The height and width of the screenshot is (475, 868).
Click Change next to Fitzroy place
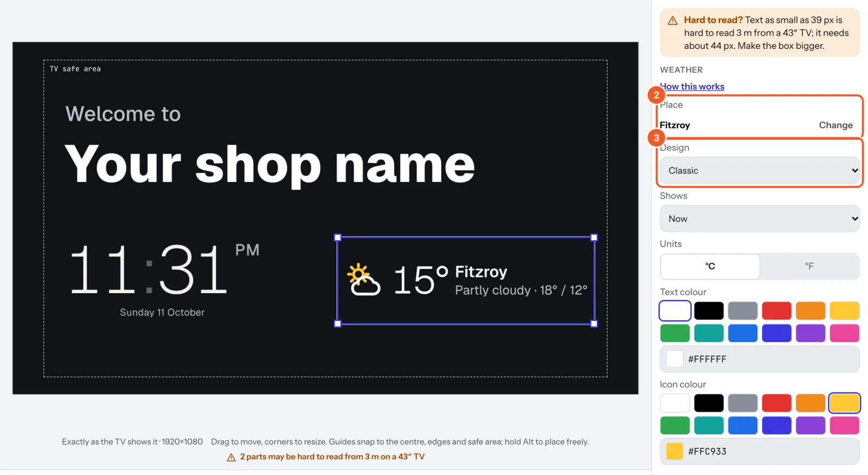point(835,125)
